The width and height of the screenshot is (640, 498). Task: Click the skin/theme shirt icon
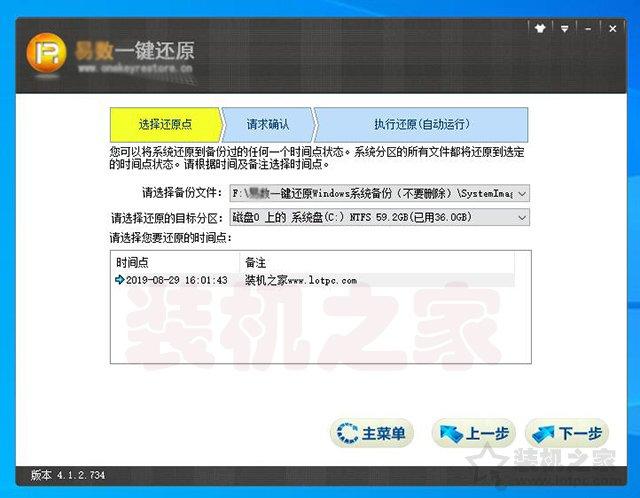(540, 29)
